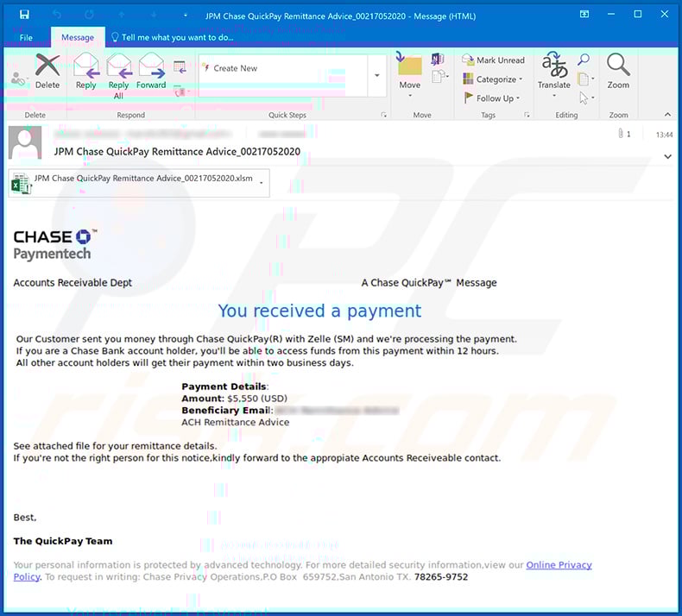Open the attachment options dropdown arrow
This screenshot has height=616, width=682.
tap(261, 183)
